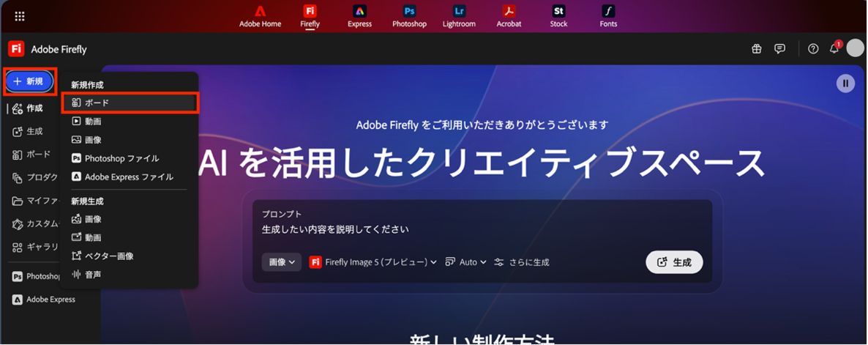This screenshot has width=868, height=345.
Task: Open the apps grid launcher icon
Action: coord(19,17)
